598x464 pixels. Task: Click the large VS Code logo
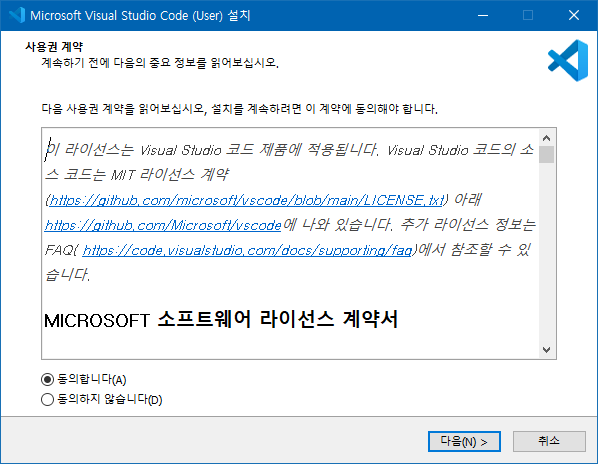point(568,60)
